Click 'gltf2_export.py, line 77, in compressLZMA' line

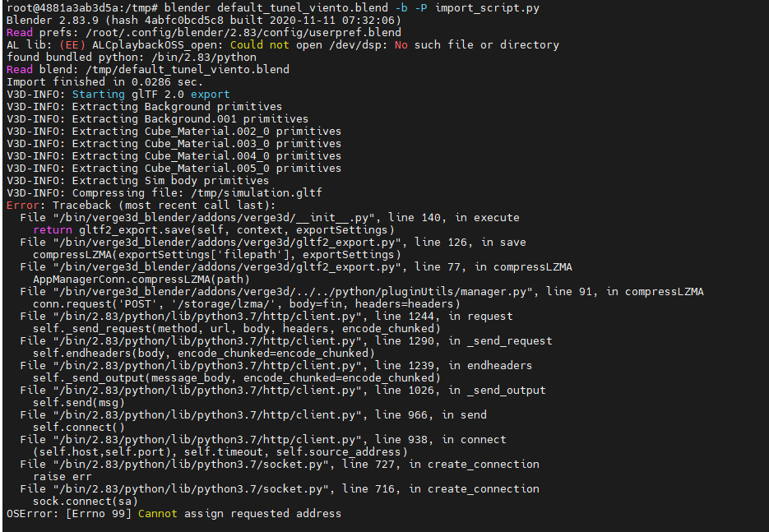pyautogui.click(x=296, y=266)
